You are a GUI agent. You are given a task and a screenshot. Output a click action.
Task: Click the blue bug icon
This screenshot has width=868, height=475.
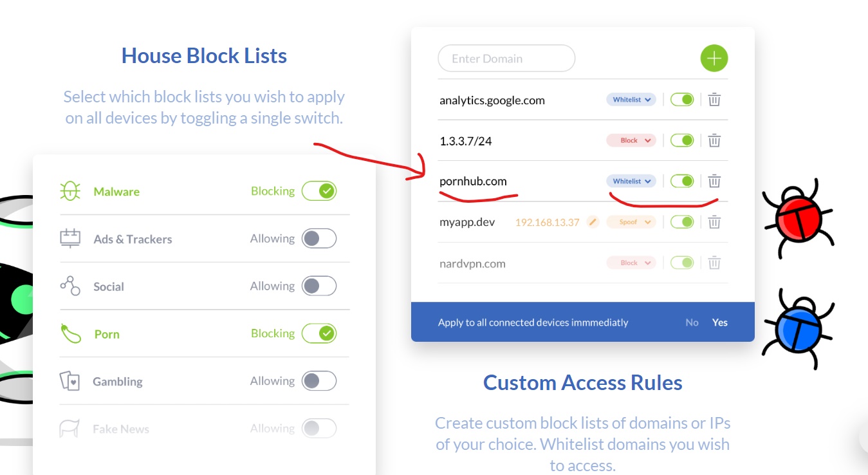click(x=797, y=329)
